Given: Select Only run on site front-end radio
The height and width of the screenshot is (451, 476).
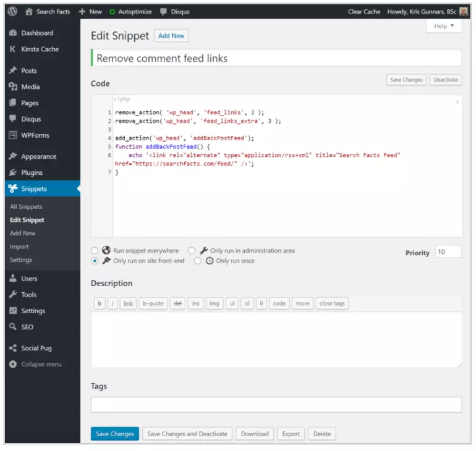Looking at the screenshot, I should click(95, 261).
